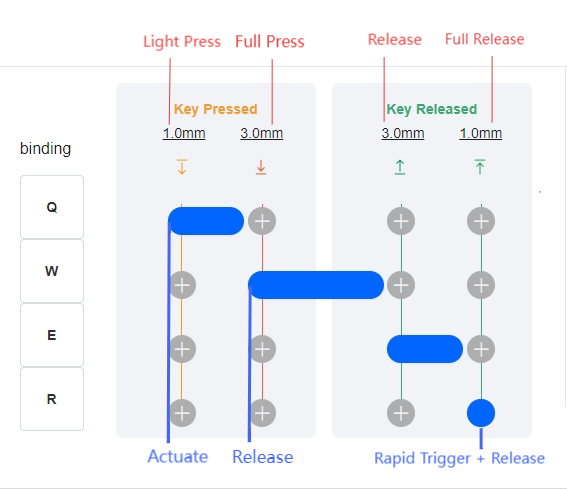This screenshot has height=489, width=567.
Task: Add release action for R key
Action: 401,413
